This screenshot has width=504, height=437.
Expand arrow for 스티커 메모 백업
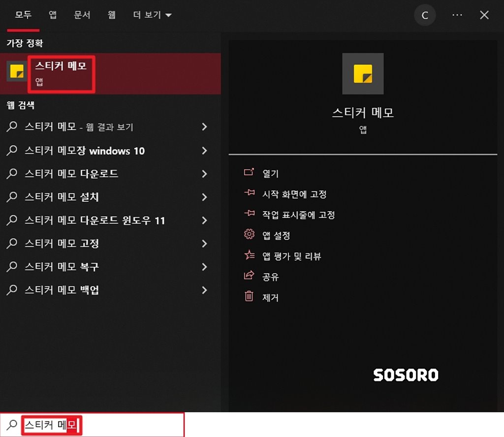click(204, 290)
